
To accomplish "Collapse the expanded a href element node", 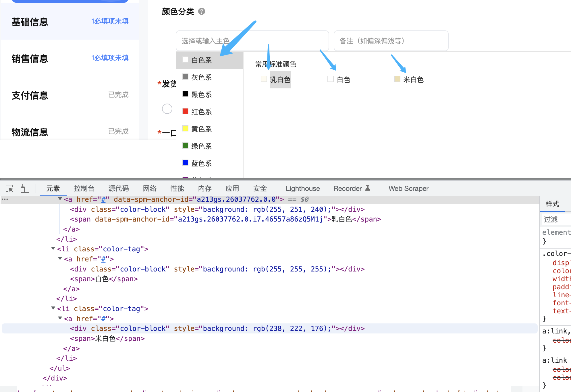I will pyautogui.click(x=60, y=199).
